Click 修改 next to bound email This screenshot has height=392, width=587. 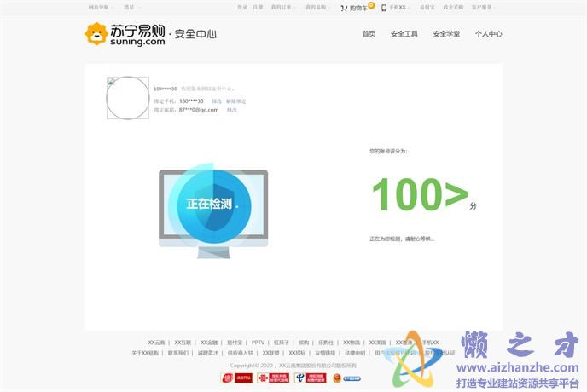point(232,110)
